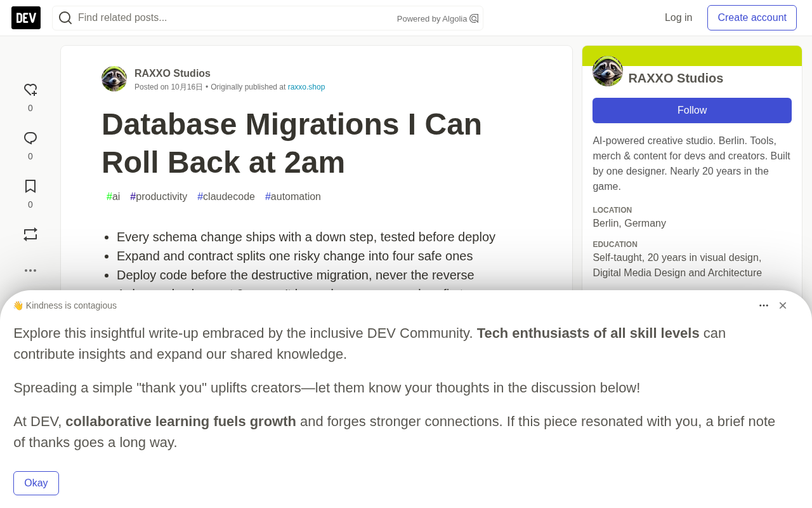Viewport: 812px width, 508px height.
Task: Click the Self-taught education description text
Action: click(678, 265)
